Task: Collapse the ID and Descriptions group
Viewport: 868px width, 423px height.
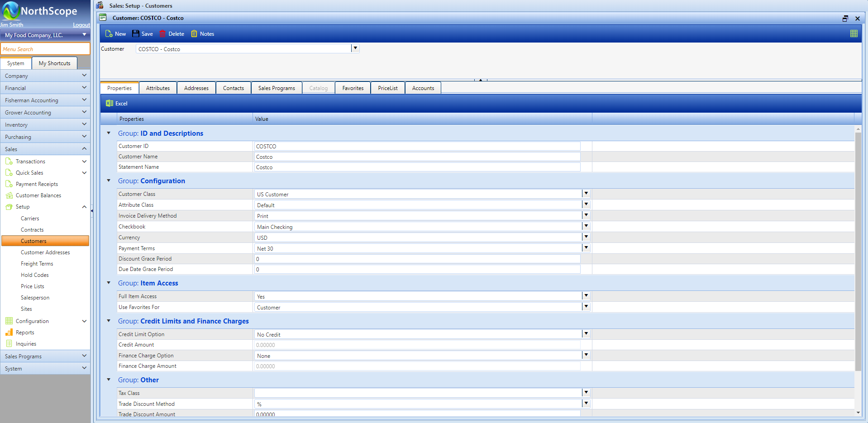Action: point(109,133)
